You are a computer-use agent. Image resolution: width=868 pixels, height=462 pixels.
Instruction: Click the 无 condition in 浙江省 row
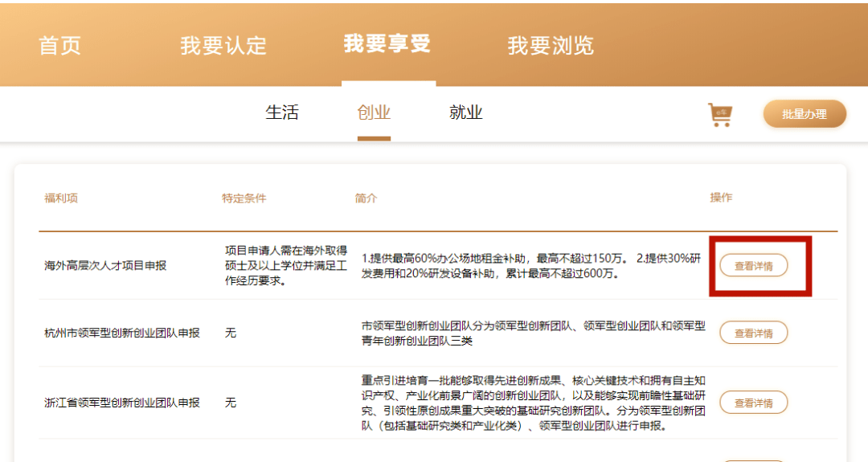click(x=231, y=403)
